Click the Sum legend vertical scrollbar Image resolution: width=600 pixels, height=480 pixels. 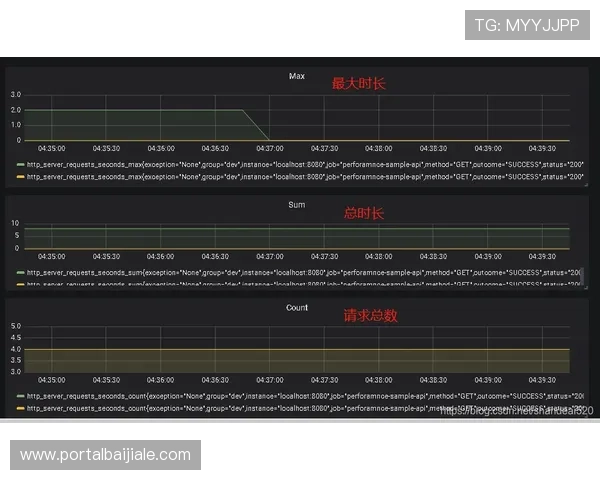tap(582, 276)
